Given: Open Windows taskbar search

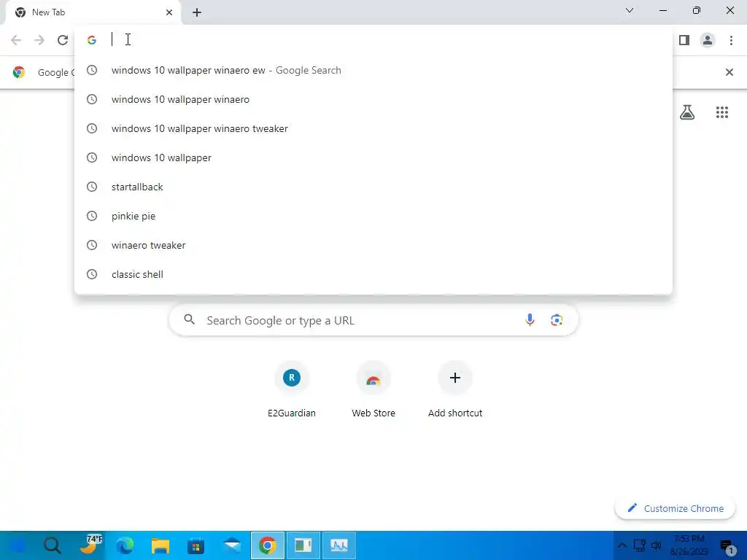Looking at the screenshot, I should click(52, 545).
